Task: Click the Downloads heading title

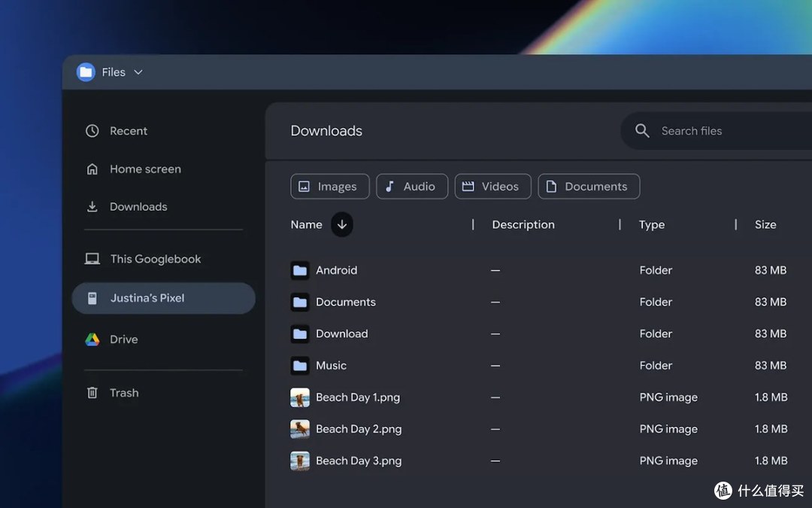Action: point(326,131)
